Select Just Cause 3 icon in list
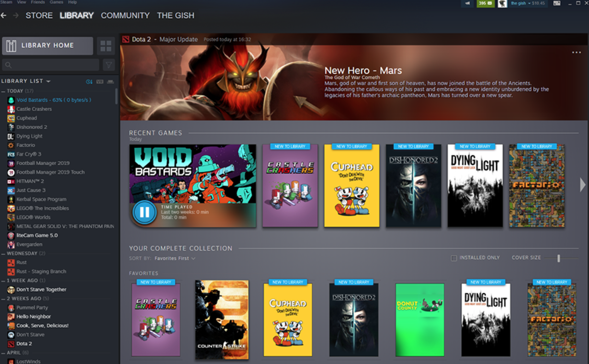The image size is (589, 364). pos(11,191)
